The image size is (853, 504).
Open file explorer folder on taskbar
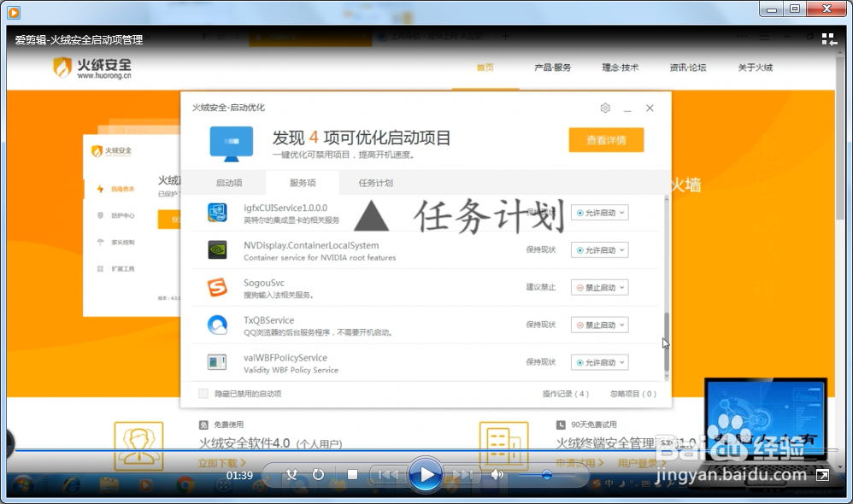(109, 485)
